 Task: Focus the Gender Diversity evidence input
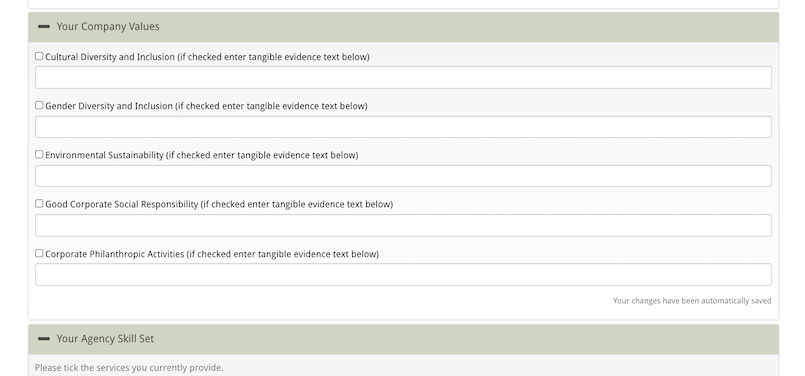pos(403,127)
